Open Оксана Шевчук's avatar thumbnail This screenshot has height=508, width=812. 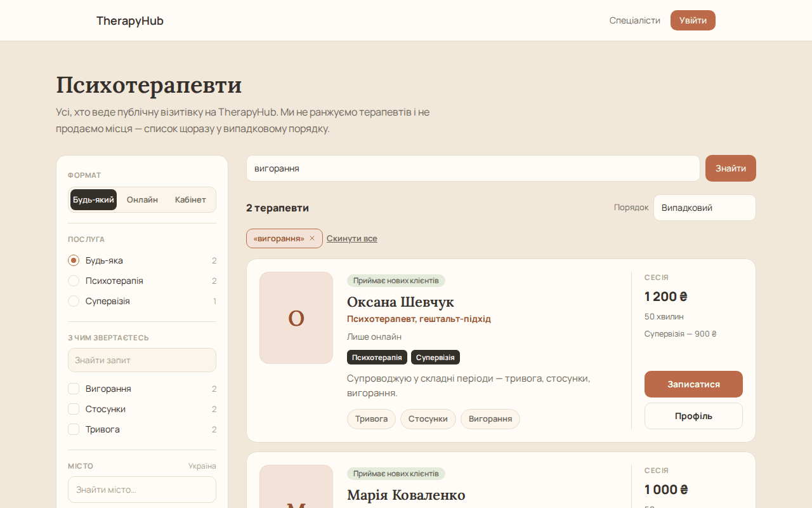pyautogui.click(x=296, y=317)
